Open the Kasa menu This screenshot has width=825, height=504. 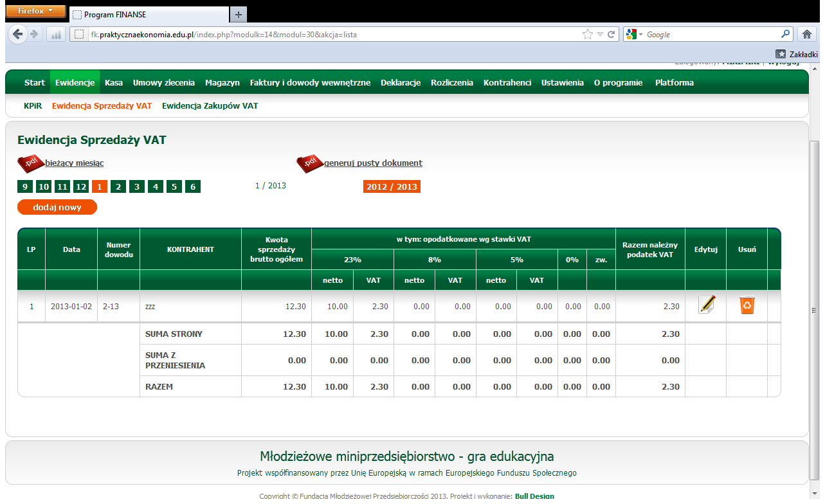click(x=114, y=82)
